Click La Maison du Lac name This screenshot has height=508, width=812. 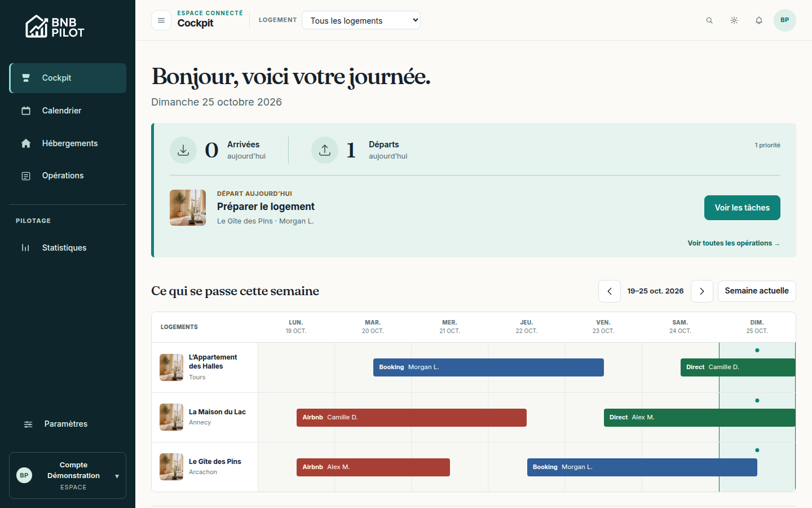(x=217, y=412)
